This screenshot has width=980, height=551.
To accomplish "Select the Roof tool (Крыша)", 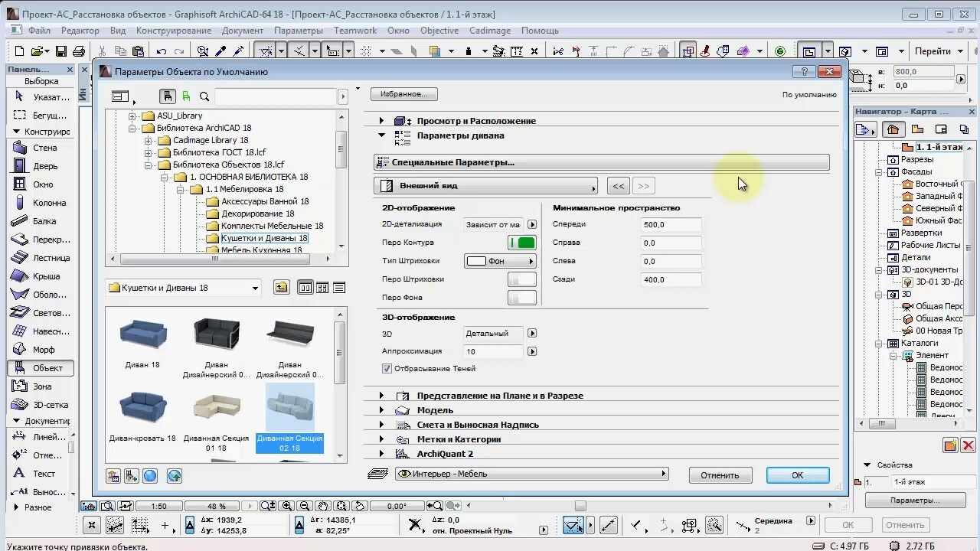I will click(41, 276).
